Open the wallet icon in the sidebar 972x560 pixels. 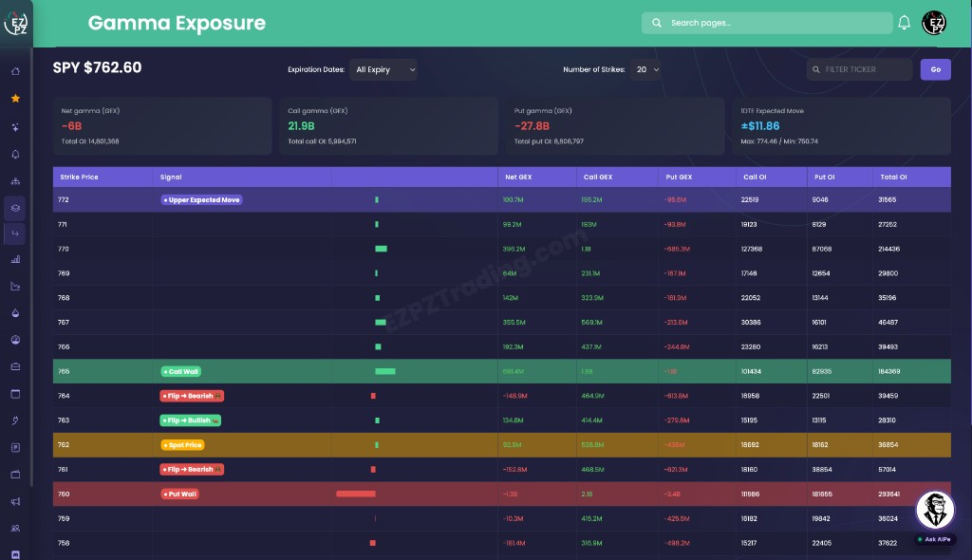coord(15,475)
